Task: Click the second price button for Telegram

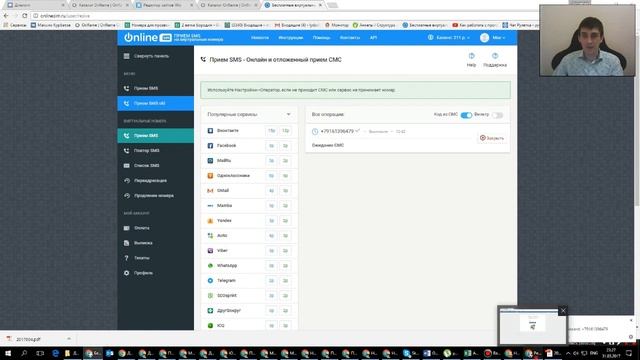Action: 285,280
